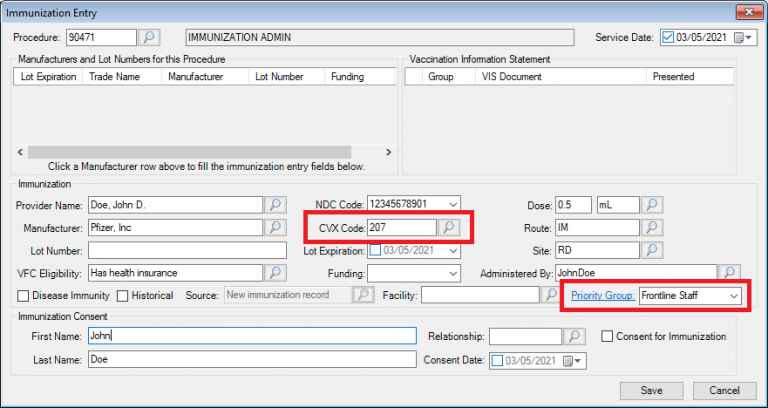Click the Lot Number input field

pos(174,250)
